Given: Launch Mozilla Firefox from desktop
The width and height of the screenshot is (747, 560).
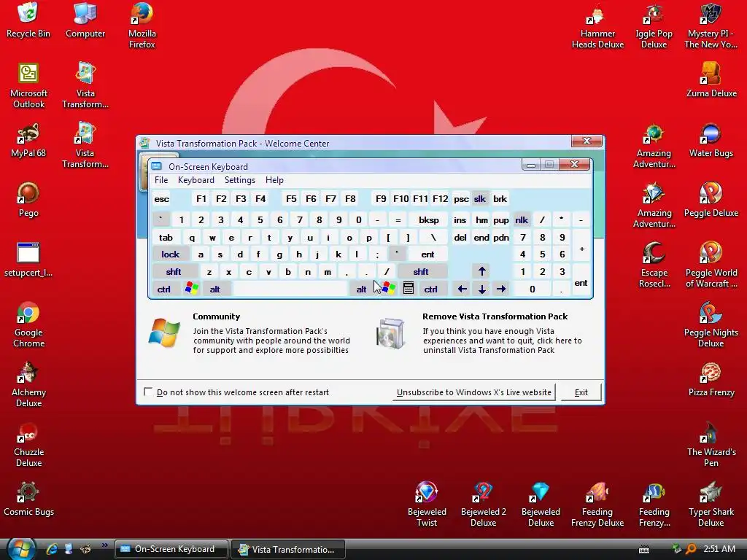Looking at the screenshot, I should coord(142,26).
